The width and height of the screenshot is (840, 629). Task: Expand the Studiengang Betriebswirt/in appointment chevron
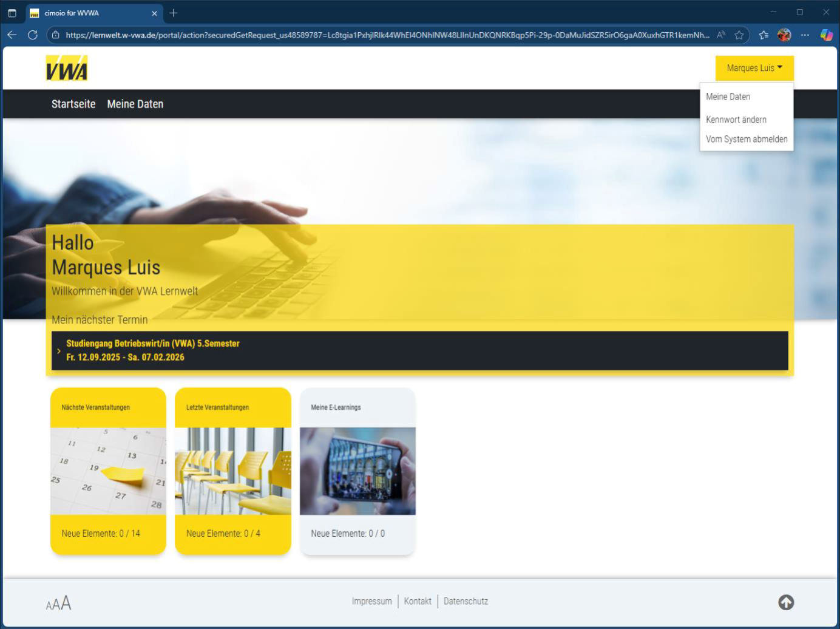pos(59,351)
